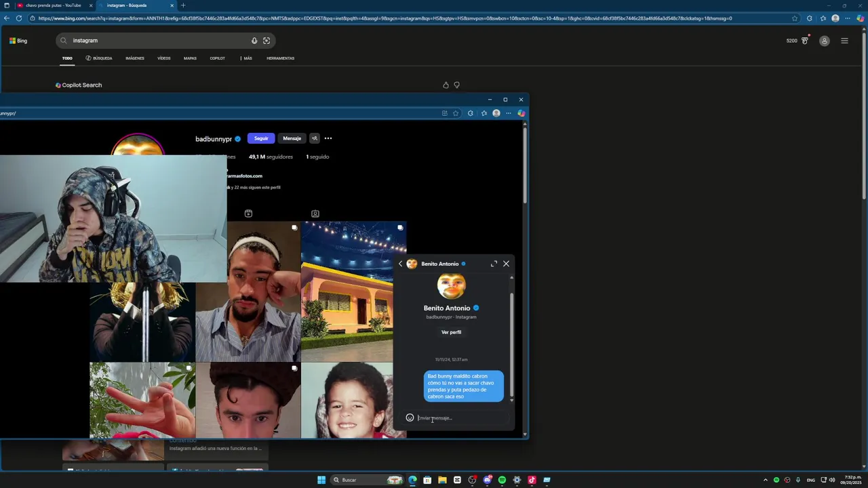The width and height of the screenshot is (868, 488).
Task: Go back in the Benito Antonio chat panel
Action: pyautogui.click(x=400, y=264)
